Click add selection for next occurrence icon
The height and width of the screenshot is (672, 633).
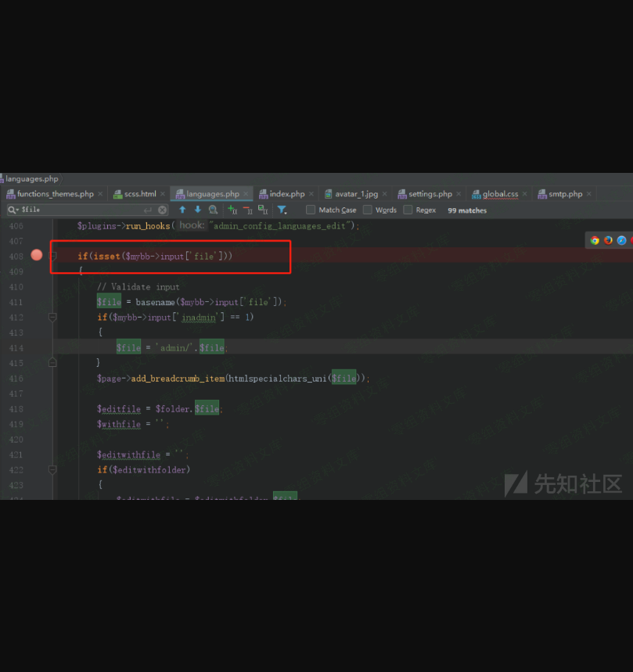[232, 210]
